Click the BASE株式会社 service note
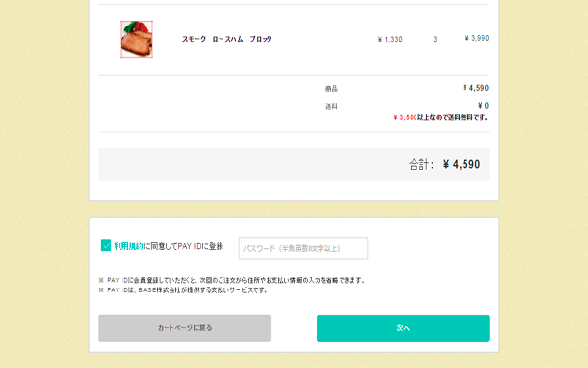The width and height of the screenshot is (588, 368). coord(183,289)
